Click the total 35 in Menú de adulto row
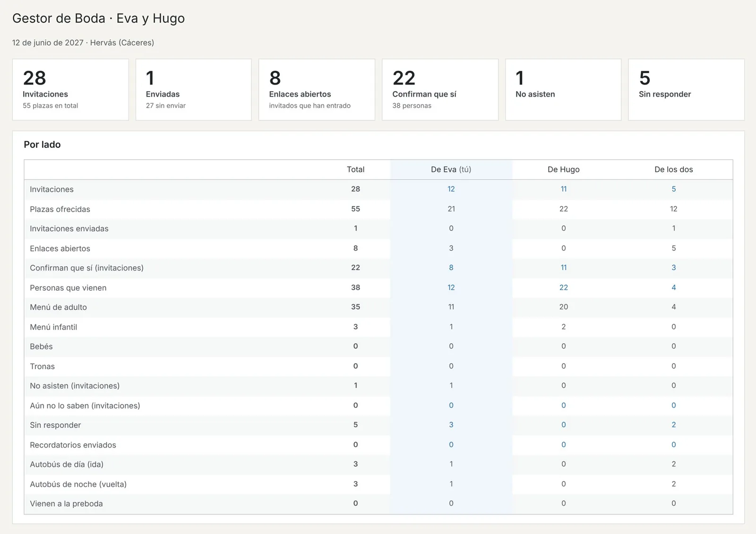Screen dimensions: 756x534 356,307
